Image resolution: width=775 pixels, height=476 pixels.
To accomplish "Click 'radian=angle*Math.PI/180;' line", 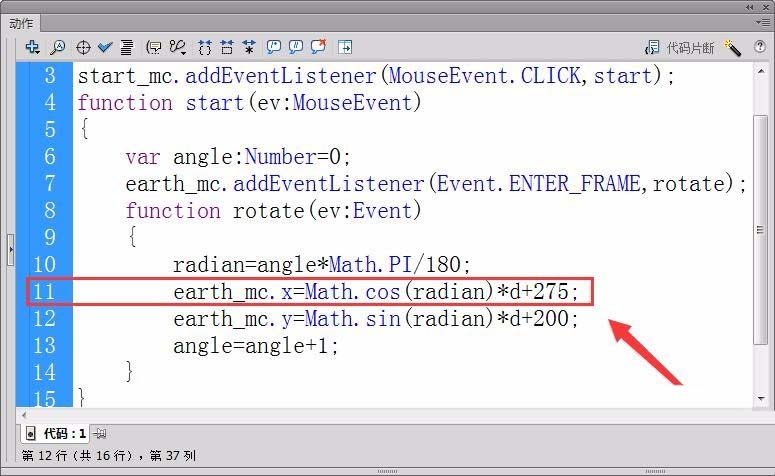I will click(321, 265).
